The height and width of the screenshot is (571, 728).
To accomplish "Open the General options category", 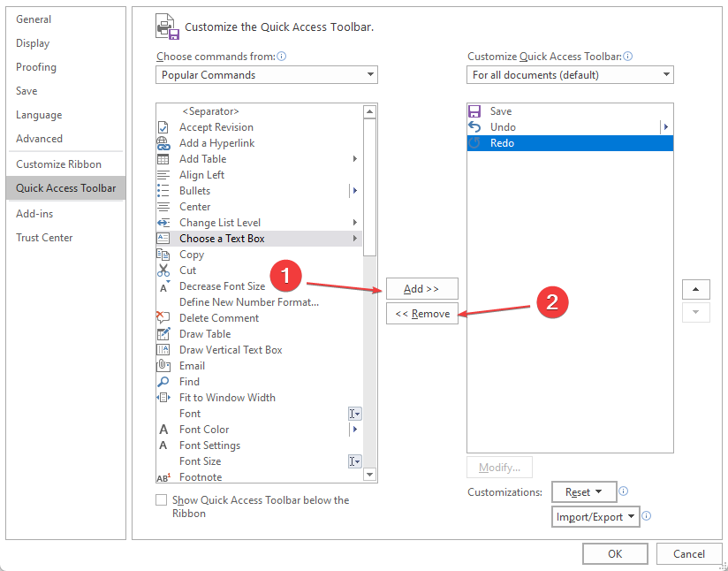I will coord(34,19).
